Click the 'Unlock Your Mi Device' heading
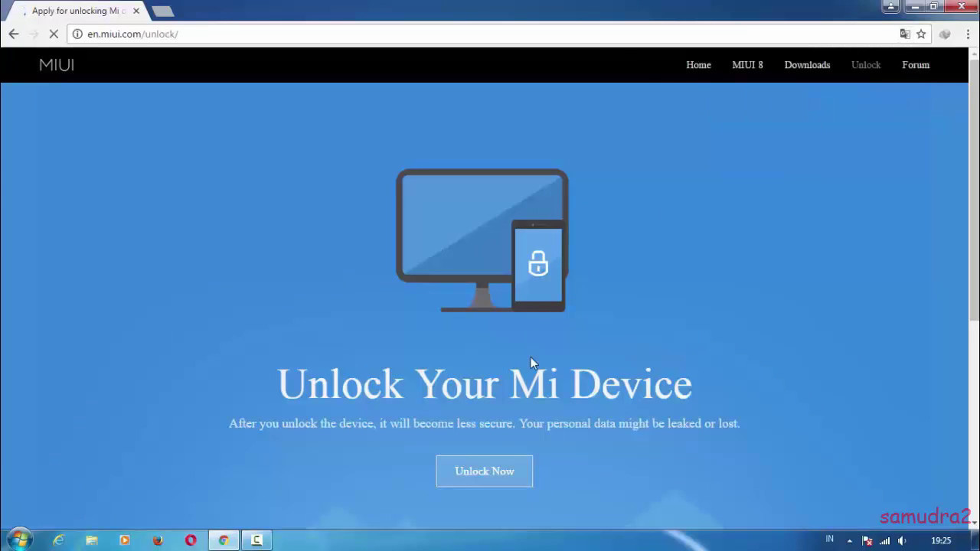The image size is (980, 551). (485, 384)
